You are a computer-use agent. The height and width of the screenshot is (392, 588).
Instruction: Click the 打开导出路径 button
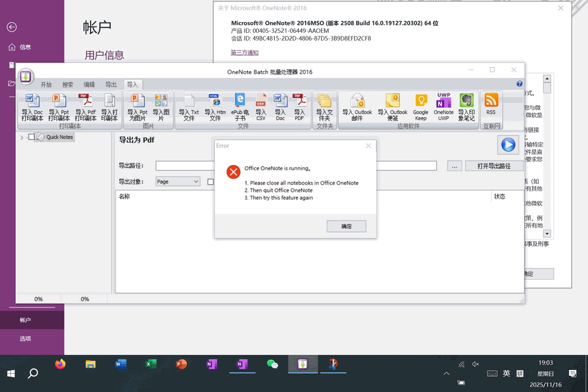tap(494, 166)
